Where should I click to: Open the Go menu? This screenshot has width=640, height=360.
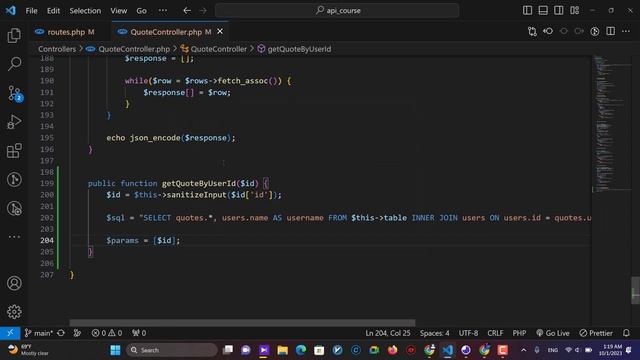point(141,11)
